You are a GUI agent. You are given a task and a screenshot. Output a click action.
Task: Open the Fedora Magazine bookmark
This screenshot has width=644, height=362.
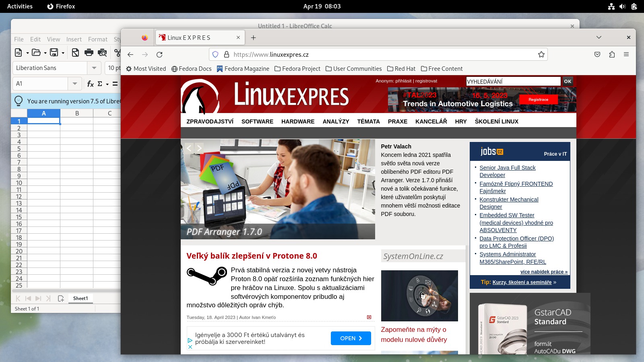(243, 69)
